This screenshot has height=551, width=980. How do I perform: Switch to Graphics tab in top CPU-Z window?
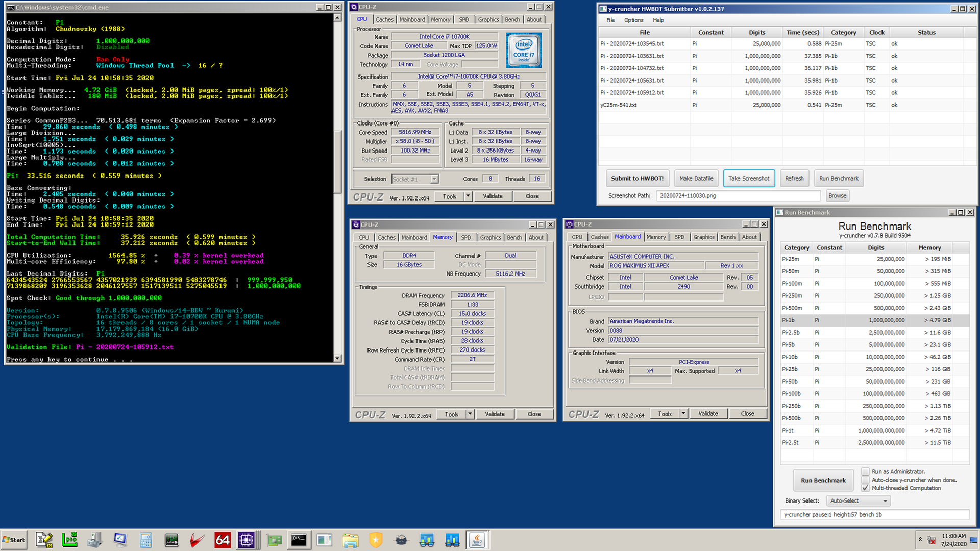pos(488,19)
